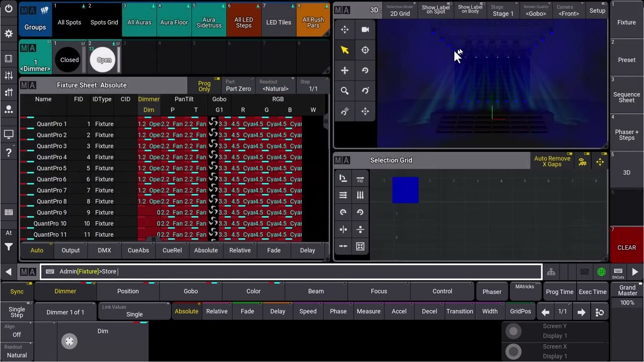Viewport: 644px width, 362px height.
Task: Click the shrink-to-center icon in Selection Grid
Action: 360,246
